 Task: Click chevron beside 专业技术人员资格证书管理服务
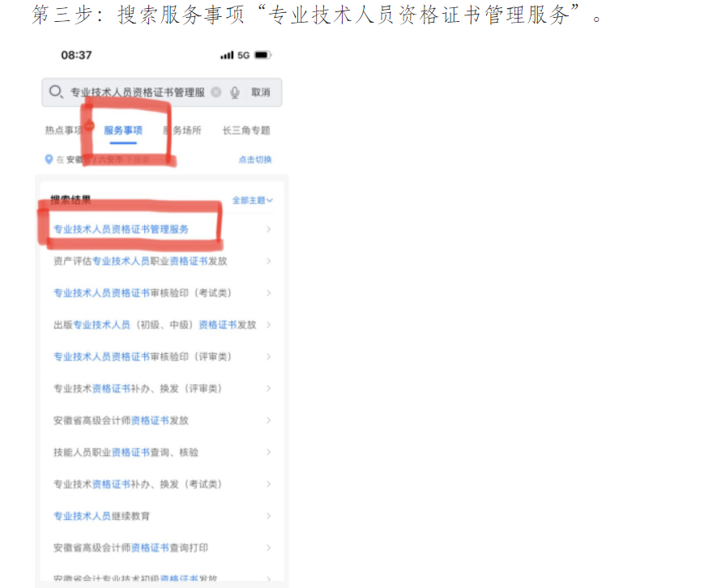point(268,229)
